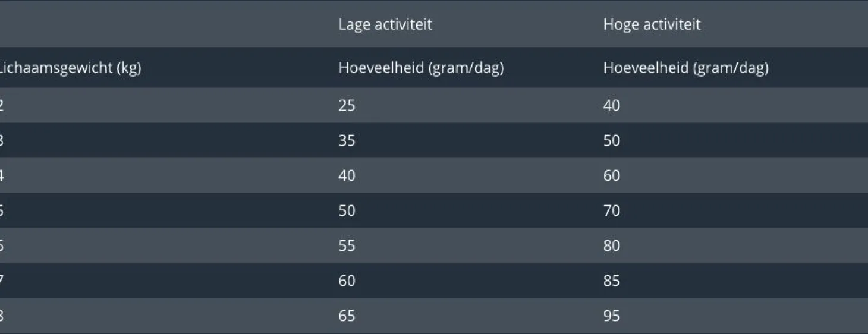Click the 40 in the Hoge activiteit column
This screenshot has height=334, width=868.
(611, 105)
